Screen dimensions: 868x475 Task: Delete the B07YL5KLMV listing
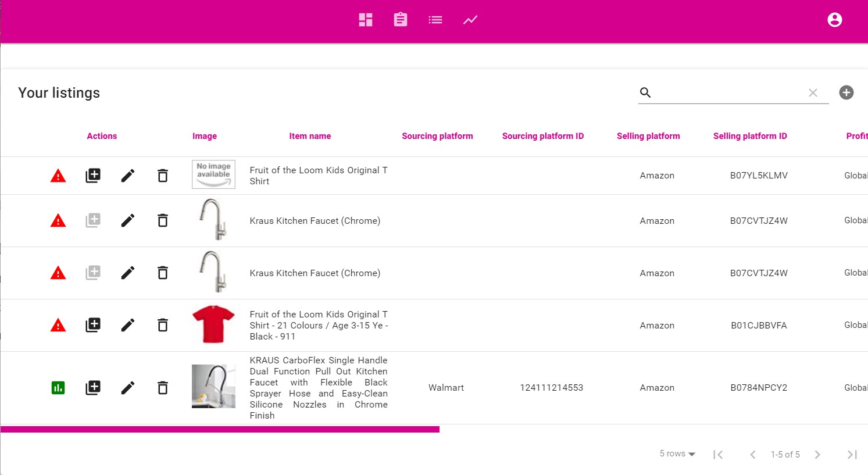[x=163, y=176]
